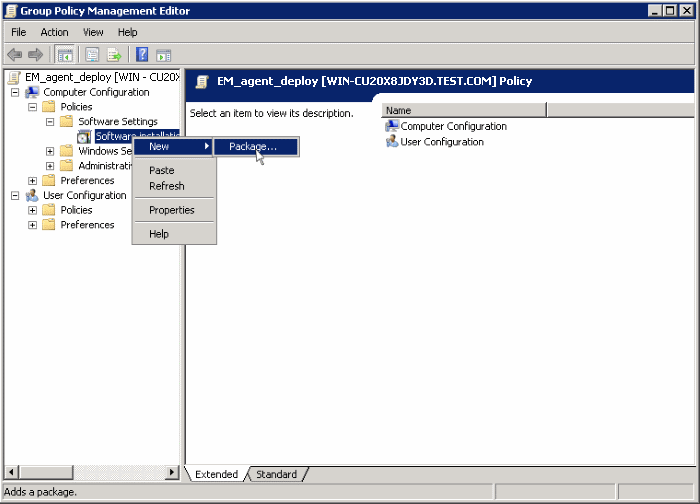This screenshot has height=504, width=700.
Task: Click the Back arrow toolbar icon
Action: tap(15, 55)
